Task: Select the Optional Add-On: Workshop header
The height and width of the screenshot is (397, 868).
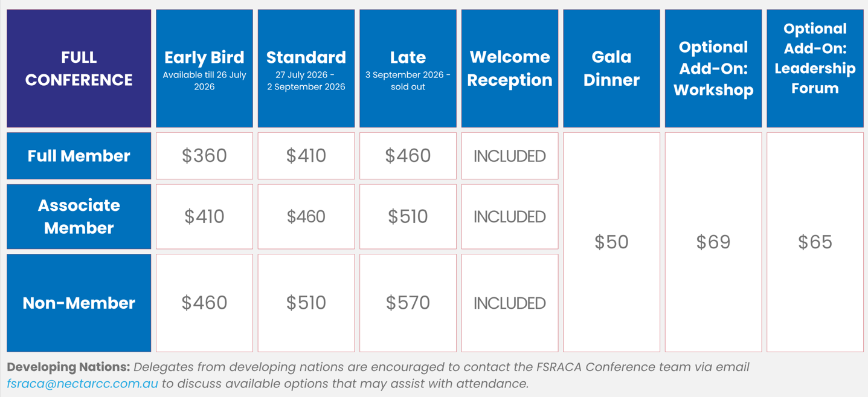Action: pos(713,68)
